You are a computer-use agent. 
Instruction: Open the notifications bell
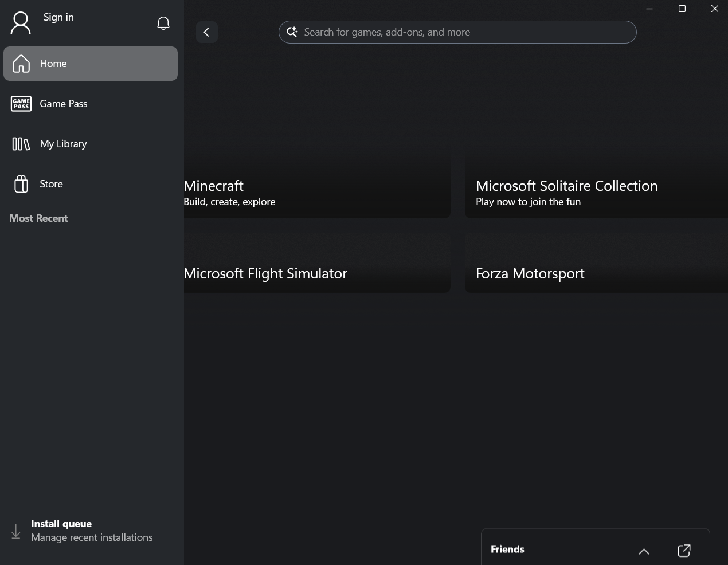click(163, 23)
